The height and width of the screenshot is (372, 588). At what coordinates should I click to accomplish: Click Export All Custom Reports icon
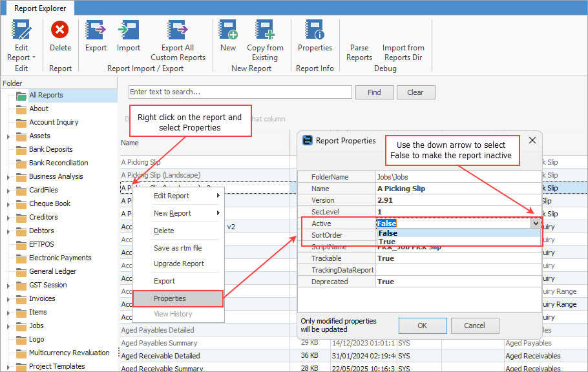coord(178,30)
